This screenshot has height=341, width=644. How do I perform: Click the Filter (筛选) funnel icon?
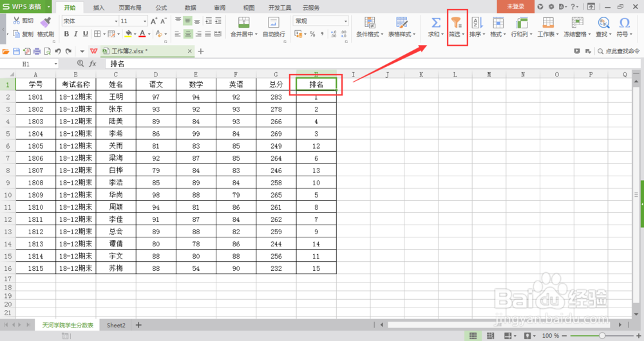coord(457,23)
